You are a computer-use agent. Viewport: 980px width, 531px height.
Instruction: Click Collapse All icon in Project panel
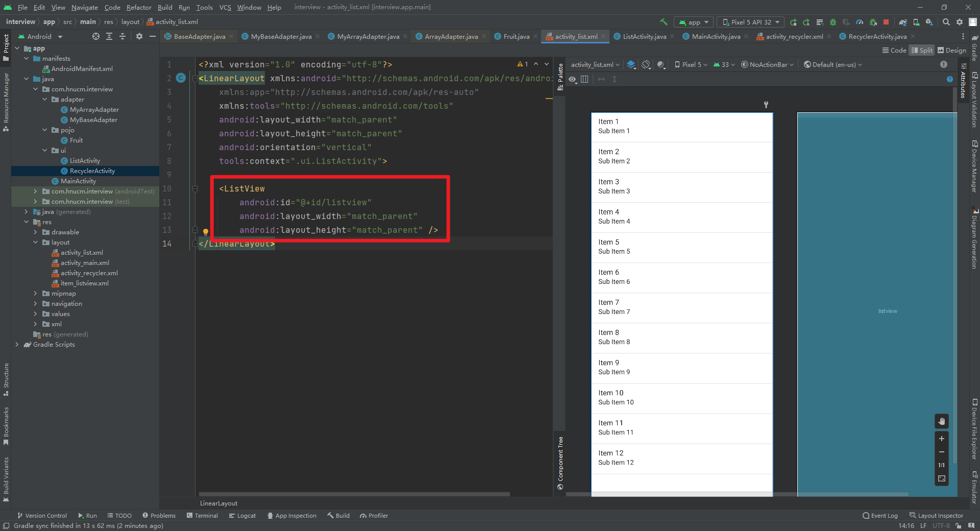click(122, 36)
